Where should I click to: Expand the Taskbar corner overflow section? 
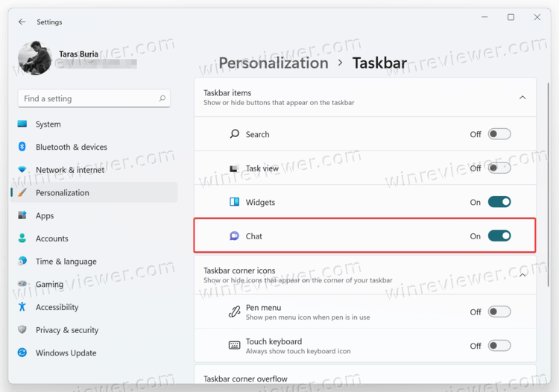[364, 375]
